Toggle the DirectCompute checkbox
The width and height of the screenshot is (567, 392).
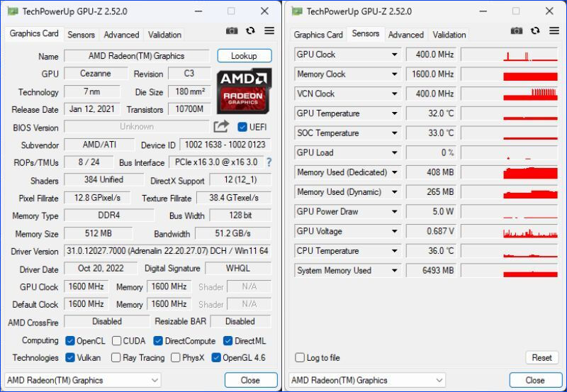[158, 341]
